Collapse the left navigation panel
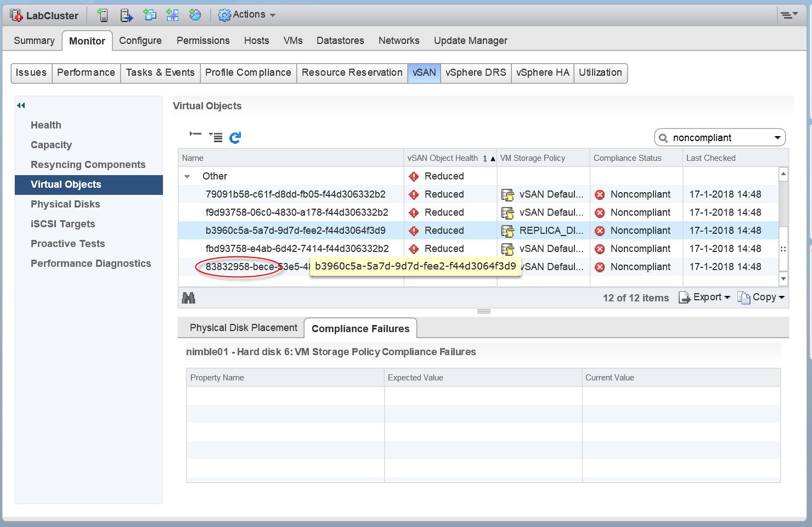Viewport: 812px width, 527px height. (21, 105)
